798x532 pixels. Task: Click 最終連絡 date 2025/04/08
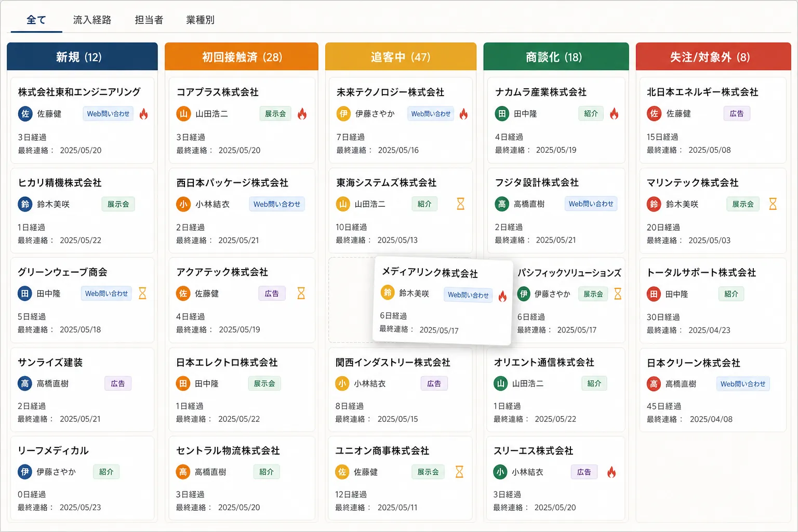pos(711,419)
